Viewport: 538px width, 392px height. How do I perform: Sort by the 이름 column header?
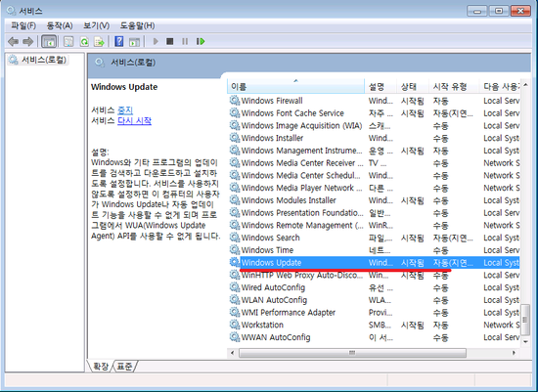(x=295, y=86)
